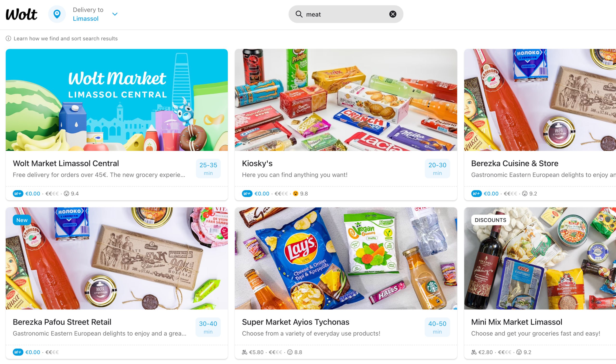616x364 pixels.
Task: Click the W+ badge on Kiosky's card
Action: pyautogui.click(x=247, y=193)
